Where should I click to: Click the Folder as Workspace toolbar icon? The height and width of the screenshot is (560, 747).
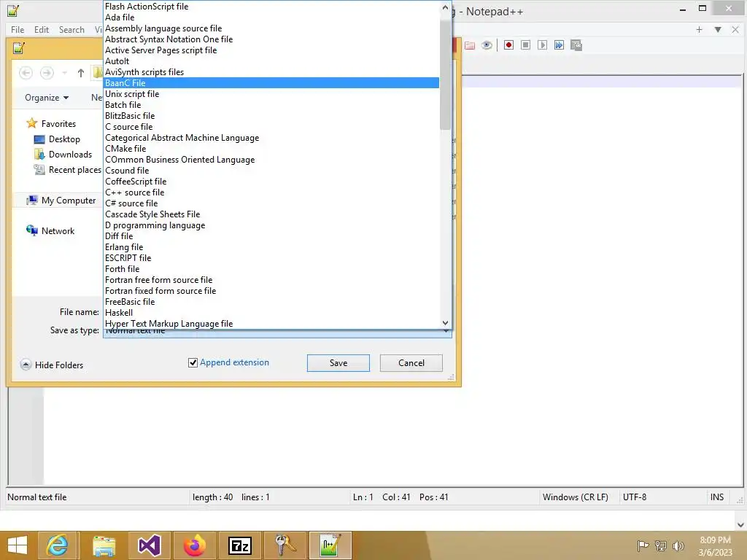470,45
